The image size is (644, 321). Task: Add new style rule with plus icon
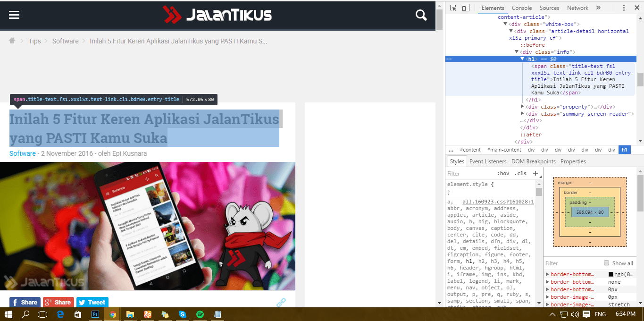pyautogui.click(x=535, y=173)
